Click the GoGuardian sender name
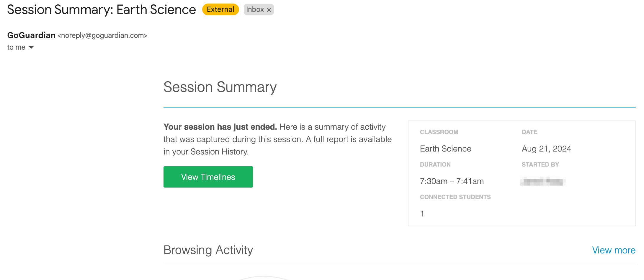 (x=31, y=35)
